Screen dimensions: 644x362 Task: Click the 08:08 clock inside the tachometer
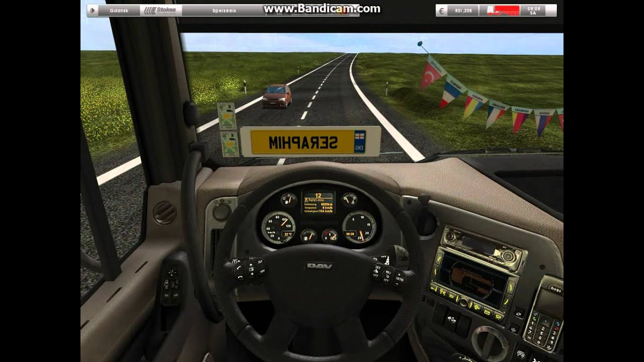click(x=351, y=234)
